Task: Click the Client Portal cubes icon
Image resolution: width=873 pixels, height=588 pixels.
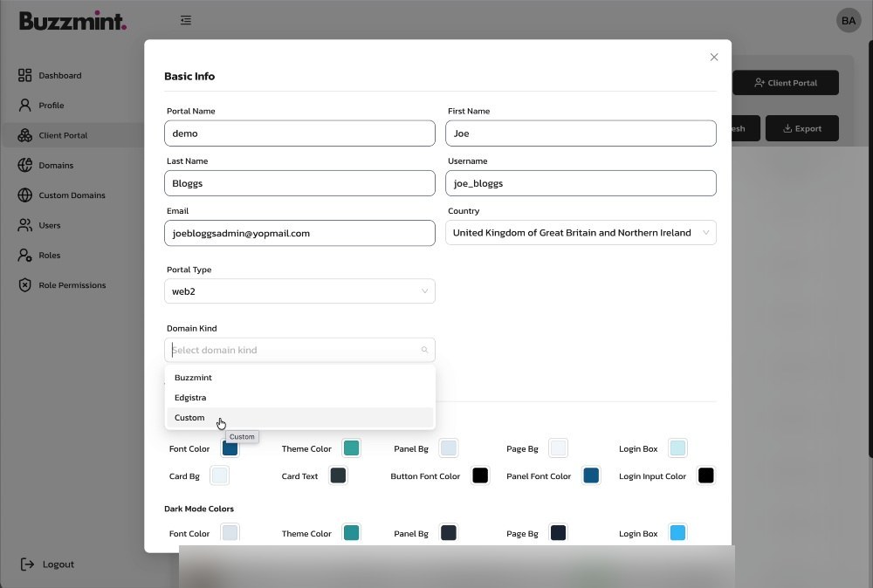Action: tap(24, 135)
